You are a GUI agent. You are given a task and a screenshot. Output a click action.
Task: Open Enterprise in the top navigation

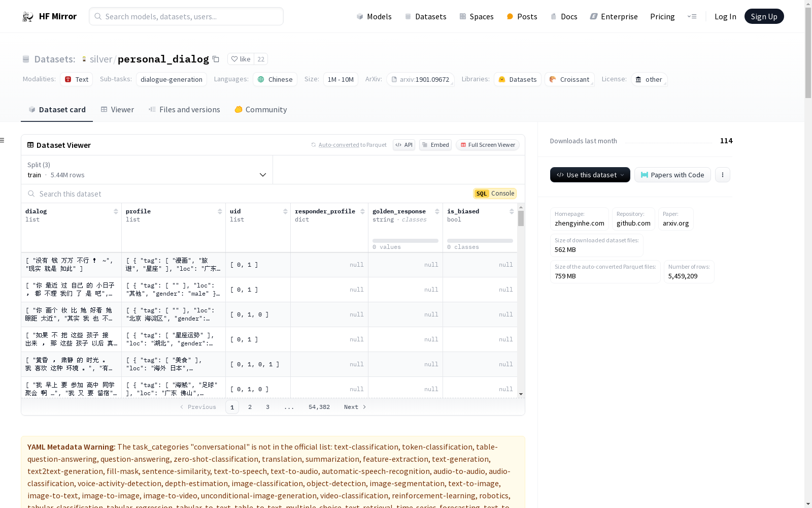coord(614,17)
